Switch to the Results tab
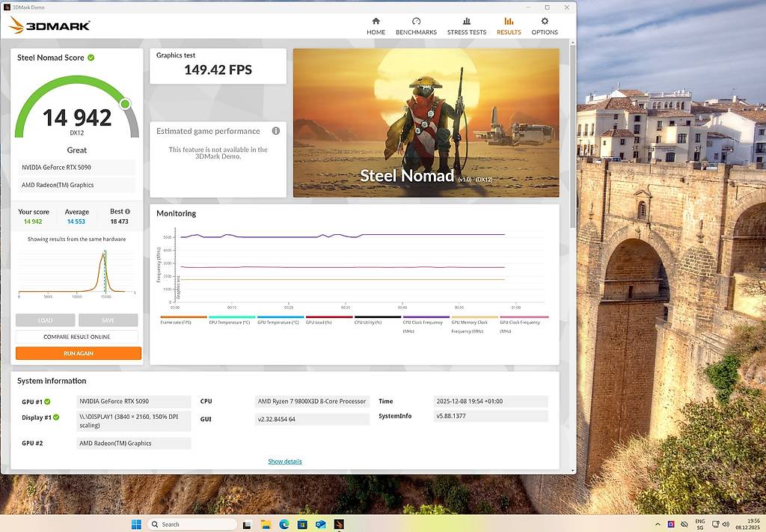The width and height of the screenshot is (766, 532). coord(509,26)
